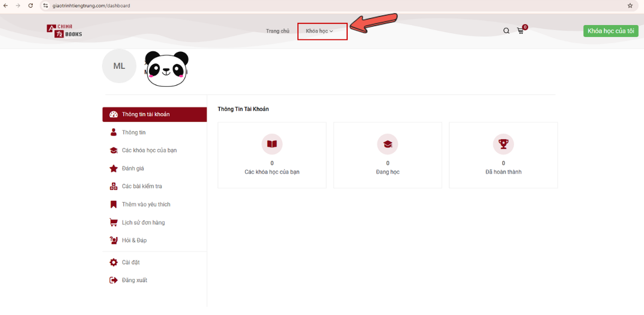Image resolution: width=644 pixels, height=315 pixels.
Task: Click the 'Khóa học của tôi' green button
Action: [x=611, y=31]
